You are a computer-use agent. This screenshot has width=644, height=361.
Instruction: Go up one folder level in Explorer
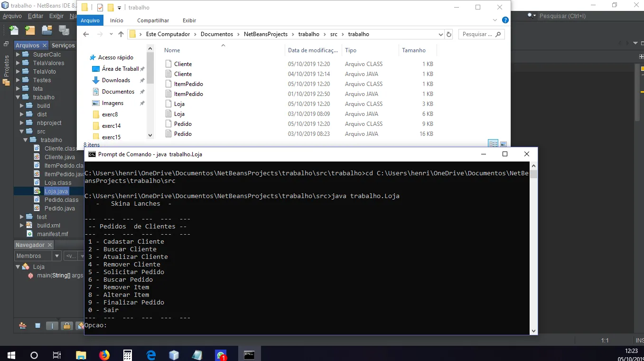point(121,34)
